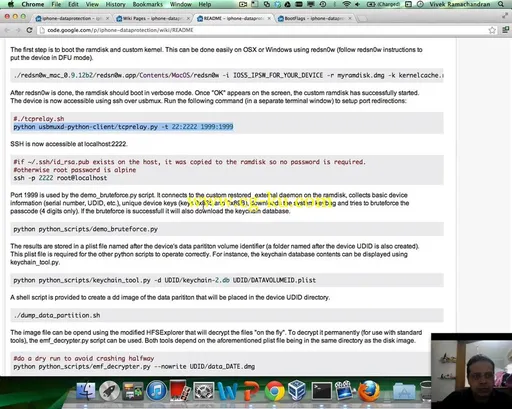Click the Spotlight search magnifier icon
Image resolution: width=512 pixels, height=409 pixels.
(501, 4)
